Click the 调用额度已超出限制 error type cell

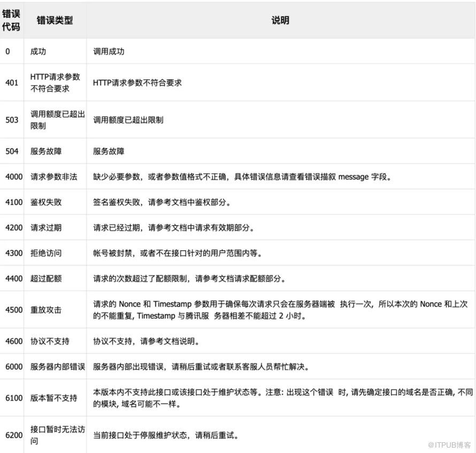(x=57, y=120)
